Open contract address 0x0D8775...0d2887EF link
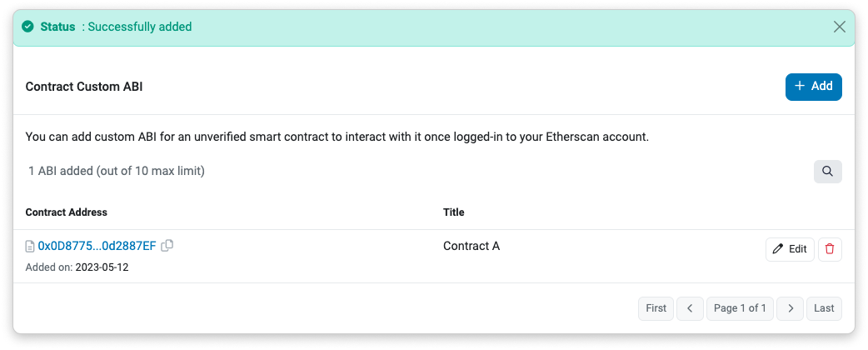The height and width of the screenshot is (350, 868). point(97,246)
